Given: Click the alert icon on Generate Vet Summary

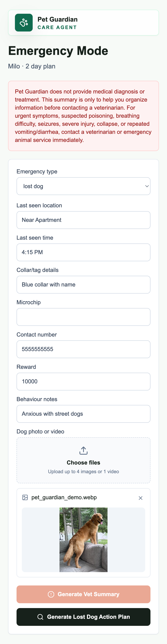Looking at the screenshot, I should [51, 594].
